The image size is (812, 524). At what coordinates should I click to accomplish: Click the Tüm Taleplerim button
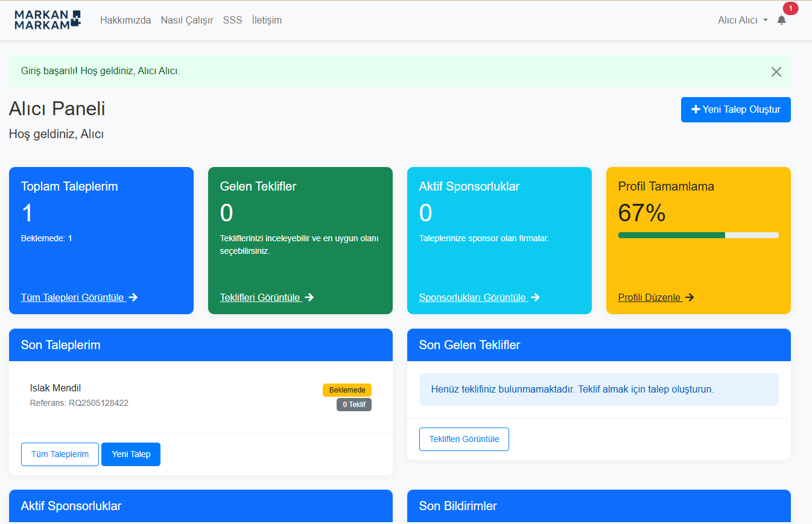(x=60, y=454)
